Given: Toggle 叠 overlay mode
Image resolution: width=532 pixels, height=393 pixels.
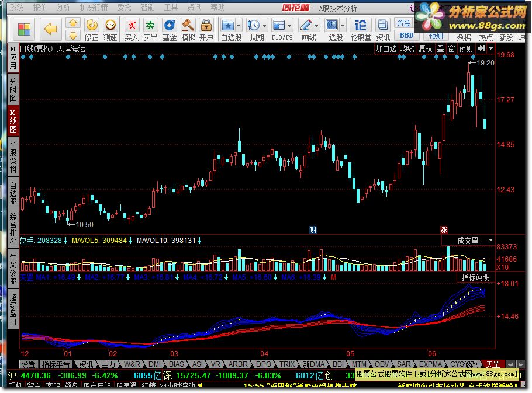Looking at the screenshot, I should (440, 49).
